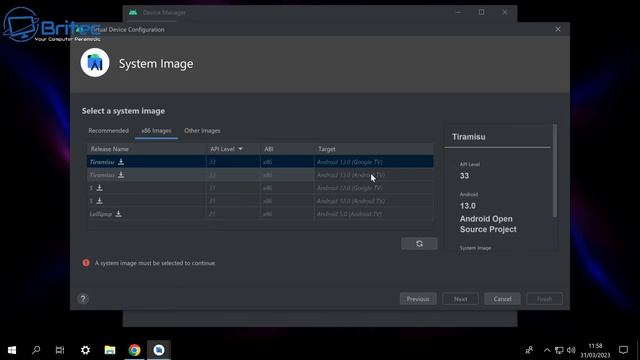Click the system image must be selected message
640x360 pixels.
click(x=155, y=263)
